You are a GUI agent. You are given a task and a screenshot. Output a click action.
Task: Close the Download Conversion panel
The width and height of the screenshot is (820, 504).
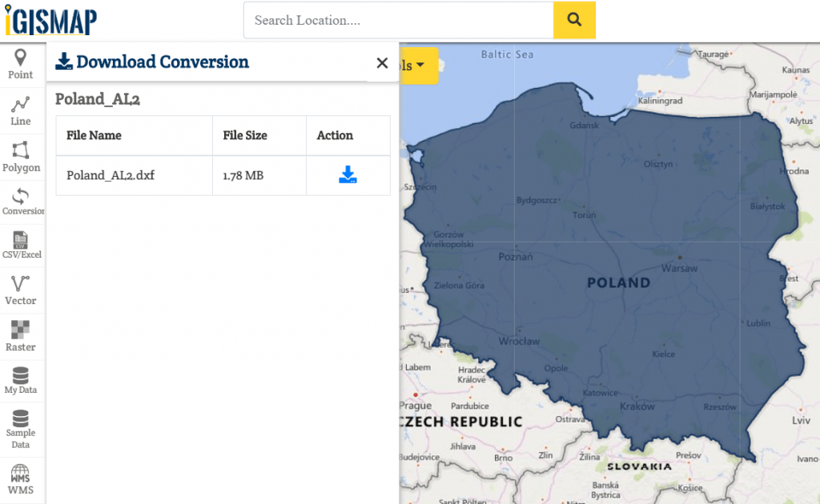tap(382, 63)
